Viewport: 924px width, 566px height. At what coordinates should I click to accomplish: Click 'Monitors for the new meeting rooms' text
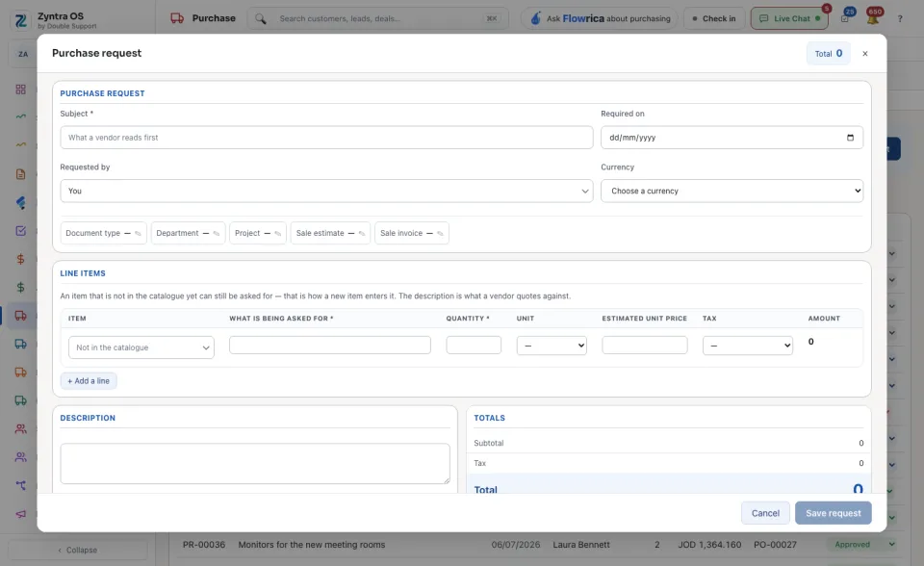312,545
